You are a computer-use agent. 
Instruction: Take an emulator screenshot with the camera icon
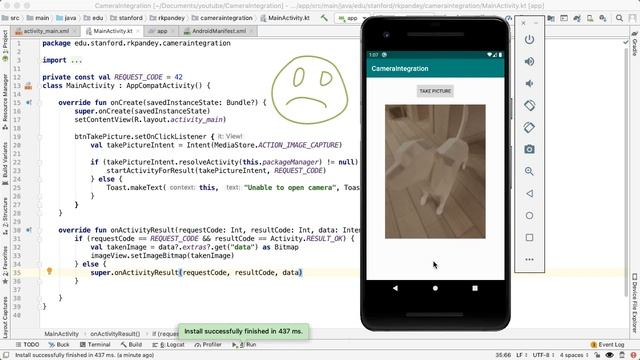529,149
